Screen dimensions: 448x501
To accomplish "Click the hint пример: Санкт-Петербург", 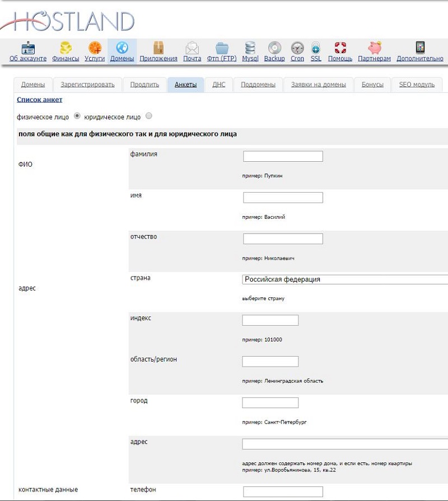I will (274, 422).
